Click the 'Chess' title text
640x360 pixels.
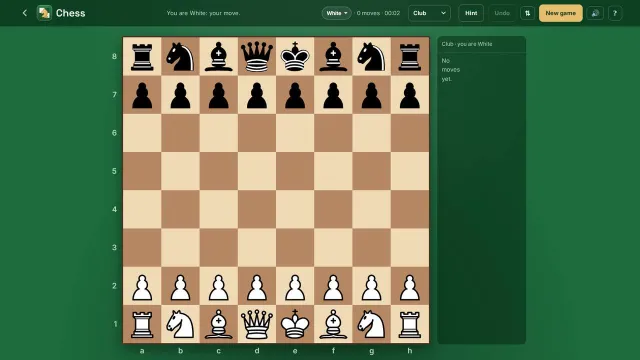tap(71, 13)
